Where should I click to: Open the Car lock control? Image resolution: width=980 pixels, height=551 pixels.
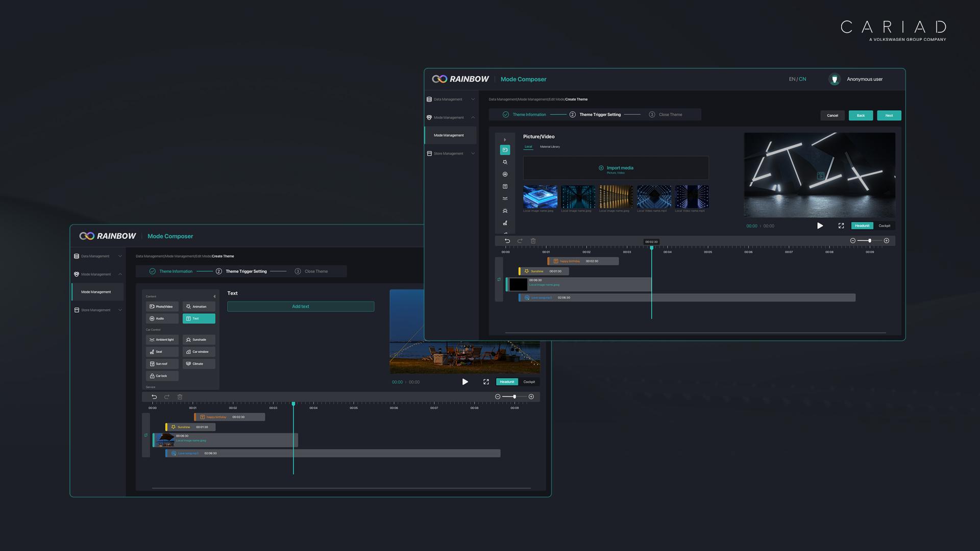pyautogui.click(x=162, y=376)
